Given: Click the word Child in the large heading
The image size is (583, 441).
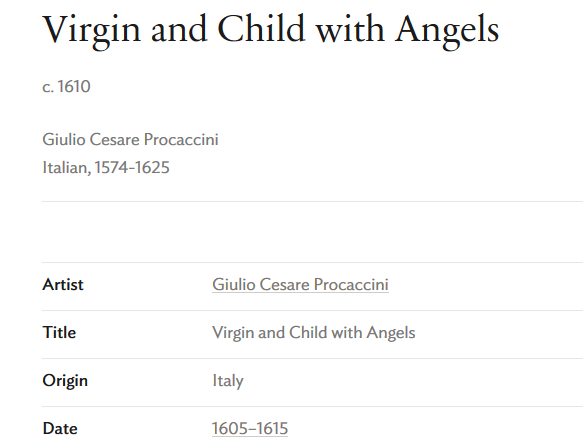Looking at the screenshot, I should click(x=261, y=29).
